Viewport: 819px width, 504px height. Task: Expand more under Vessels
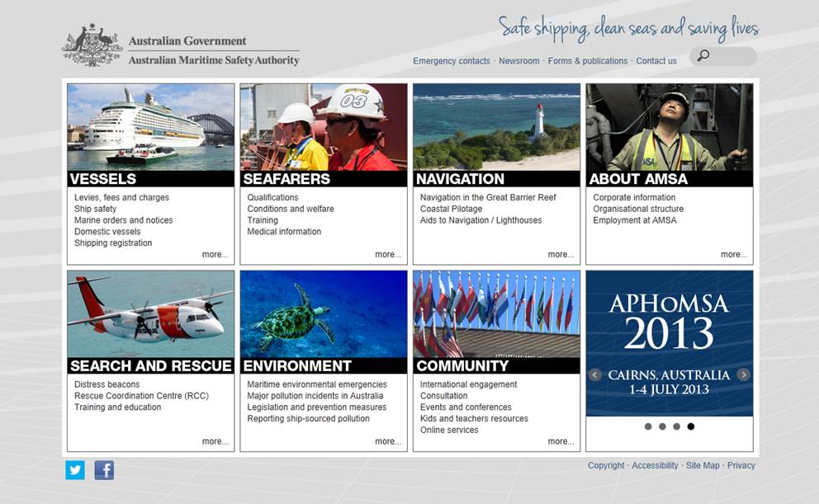click(215, 255)
